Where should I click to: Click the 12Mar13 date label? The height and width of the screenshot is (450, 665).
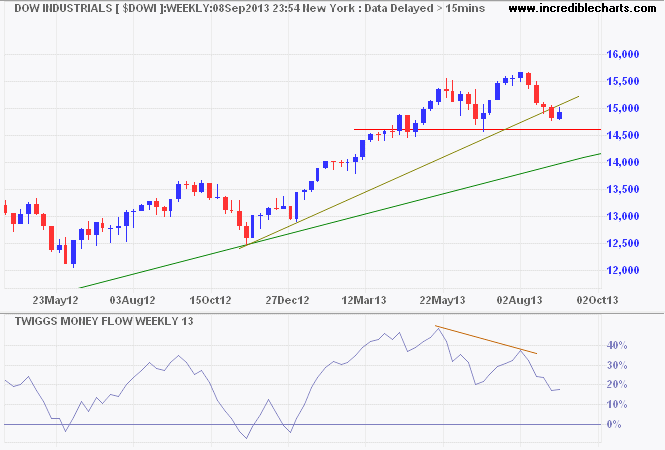364,300
